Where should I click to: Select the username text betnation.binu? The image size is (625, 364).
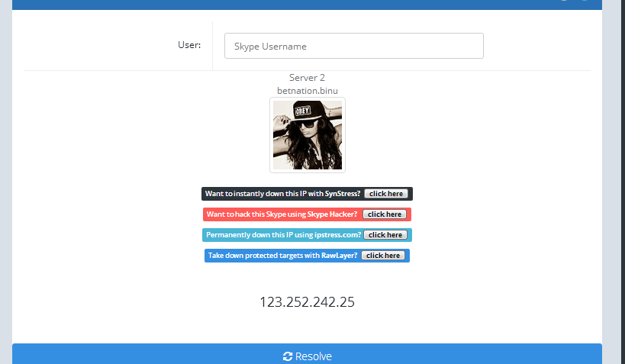click(x=308, y=91)
